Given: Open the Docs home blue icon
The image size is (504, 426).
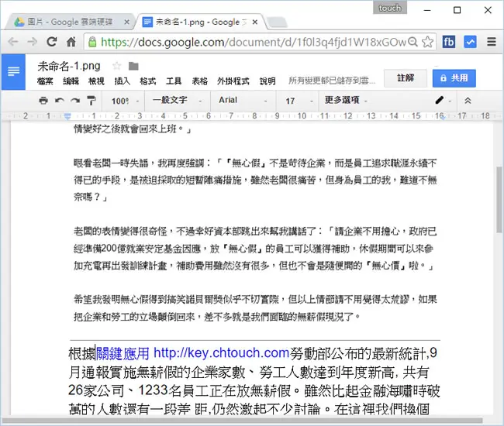Looking at the screenshot, I should coord(13,71).
